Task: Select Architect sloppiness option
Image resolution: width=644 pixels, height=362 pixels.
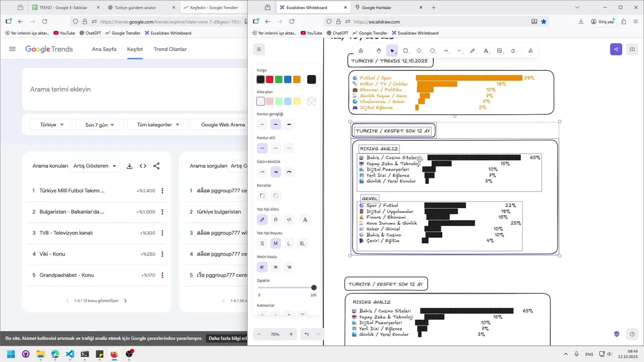Action: (262, 172)
